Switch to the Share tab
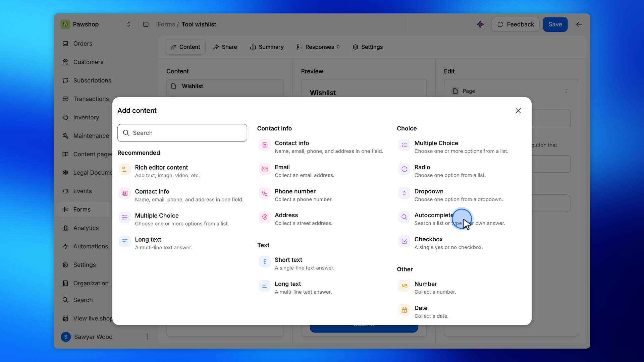The height and width of the screenshot is (362, 644). click(x=225, y=47)
